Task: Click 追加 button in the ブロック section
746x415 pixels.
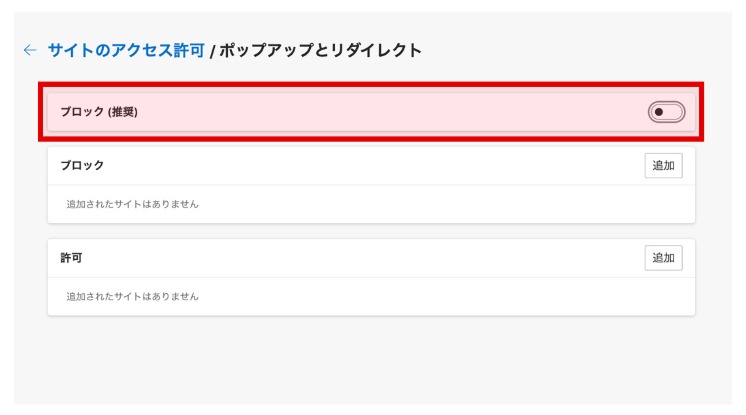Action: (663, 166)
